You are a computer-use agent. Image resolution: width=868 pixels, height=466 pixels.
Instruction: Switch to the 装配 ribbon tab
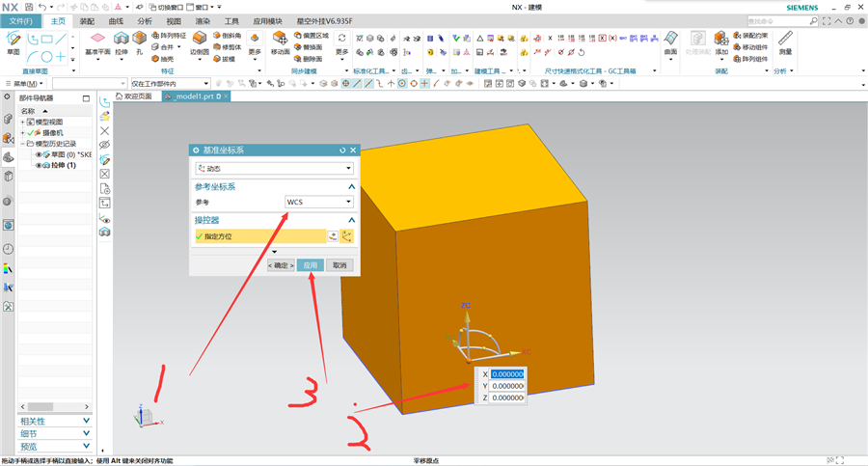tap(87, 21)
